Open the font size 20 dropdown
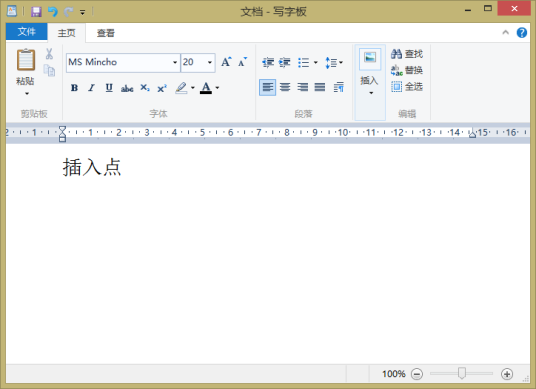Screen dimensions: 536x389 click(x=210, y=63)
